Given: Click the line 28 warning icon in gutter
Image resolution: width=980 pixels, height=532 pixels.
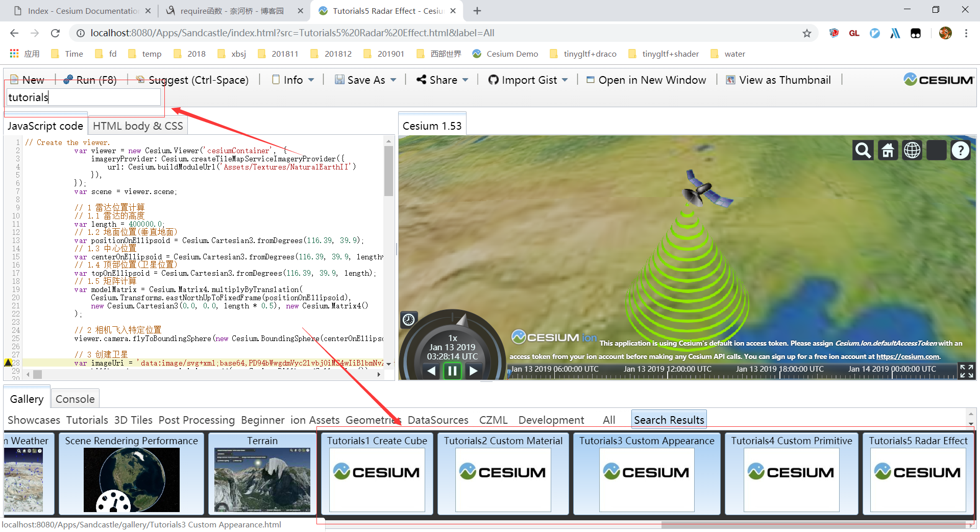Looking at the screenshot, I should (8, 362).
